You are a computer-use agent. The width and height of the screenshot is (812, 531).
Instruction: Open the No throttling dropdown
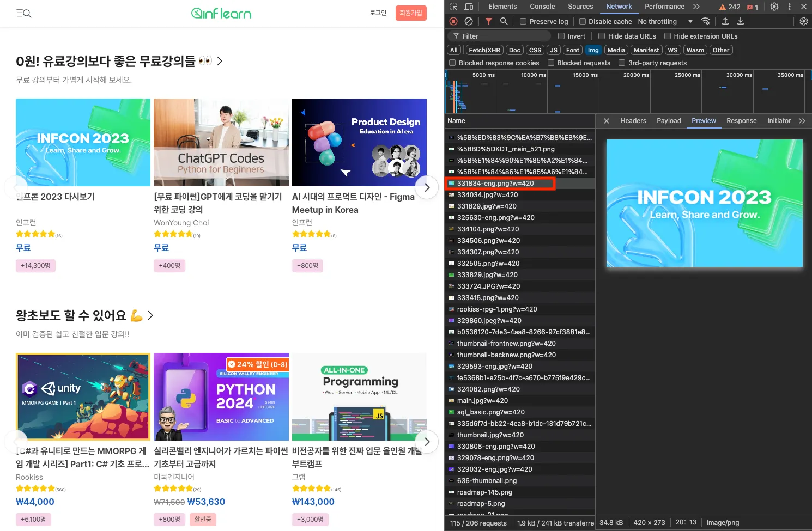[x=665, y=22]
